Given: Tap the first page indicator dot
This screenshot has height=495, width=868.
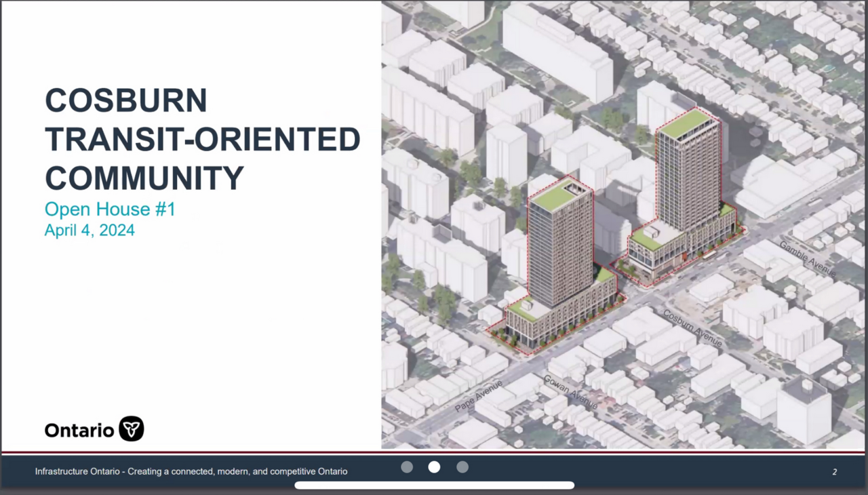Looking at the screenshot, I should click(x=407, y=467).
